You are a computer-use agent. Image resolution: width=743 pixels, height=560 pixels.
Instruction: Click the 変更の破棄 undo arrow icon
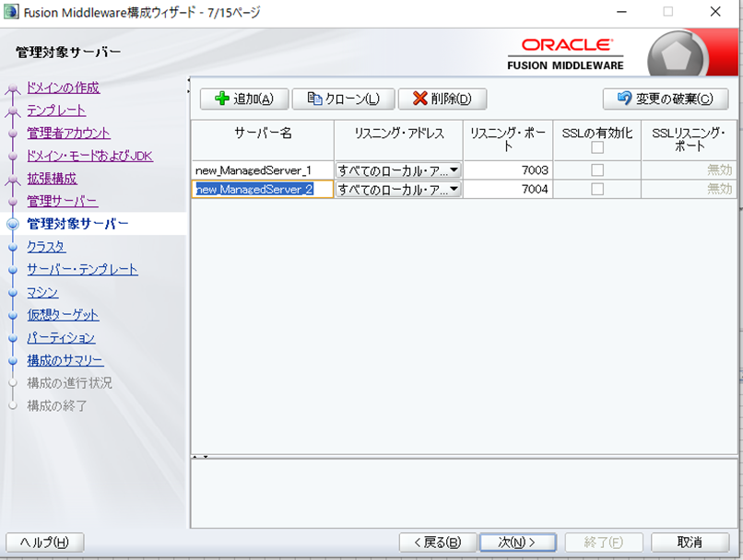(624, 99)
